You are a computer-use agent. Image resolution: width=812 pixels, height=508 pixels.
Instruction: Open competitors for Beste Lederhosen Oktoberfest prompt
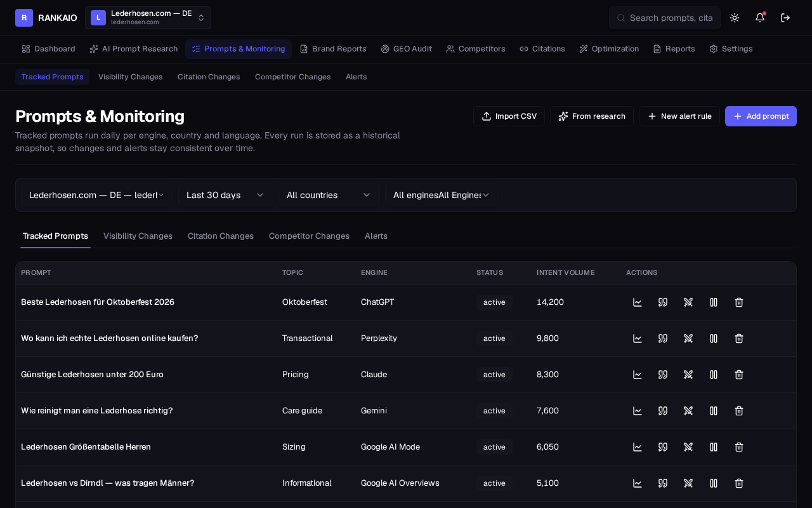click(688, 302)
